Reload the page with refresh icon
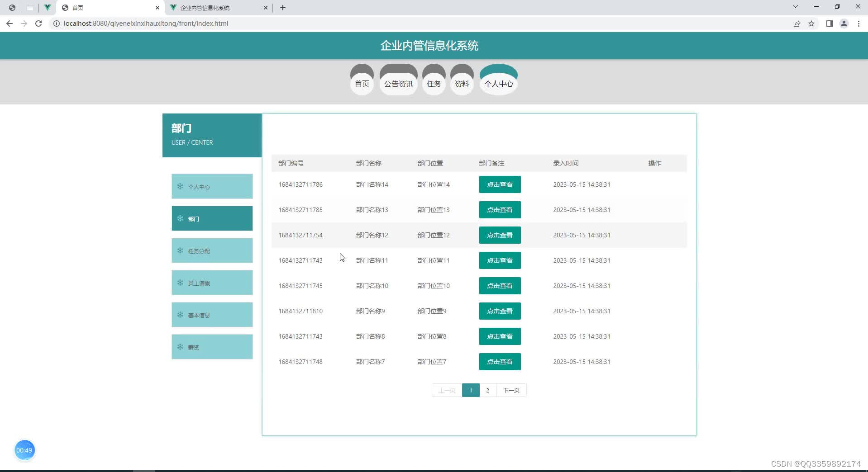 38,24
